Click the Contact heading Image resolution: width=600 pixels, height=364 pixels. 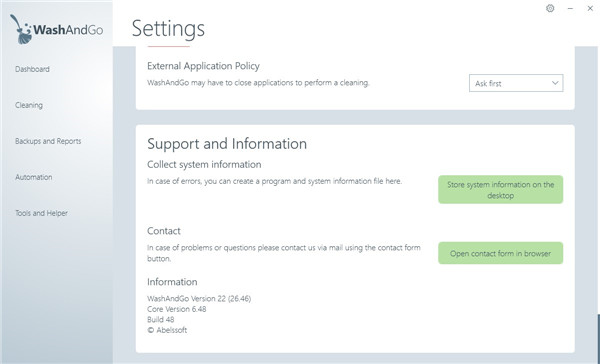[x=164, y=231]
